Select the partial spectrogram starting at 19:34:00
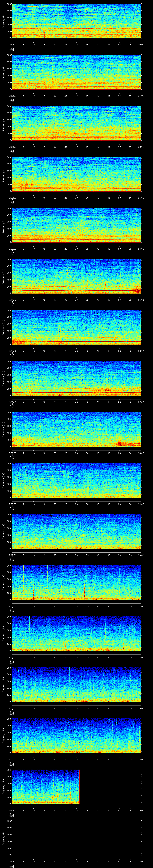The width and height of the screenshot is (153, 868). coord(45,787)
